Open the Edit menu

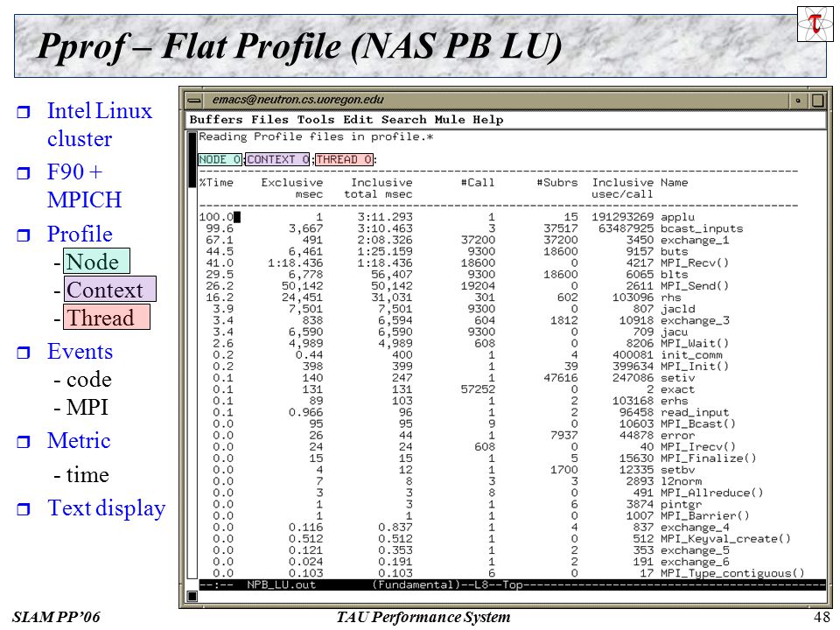click(x=358, y=120)
